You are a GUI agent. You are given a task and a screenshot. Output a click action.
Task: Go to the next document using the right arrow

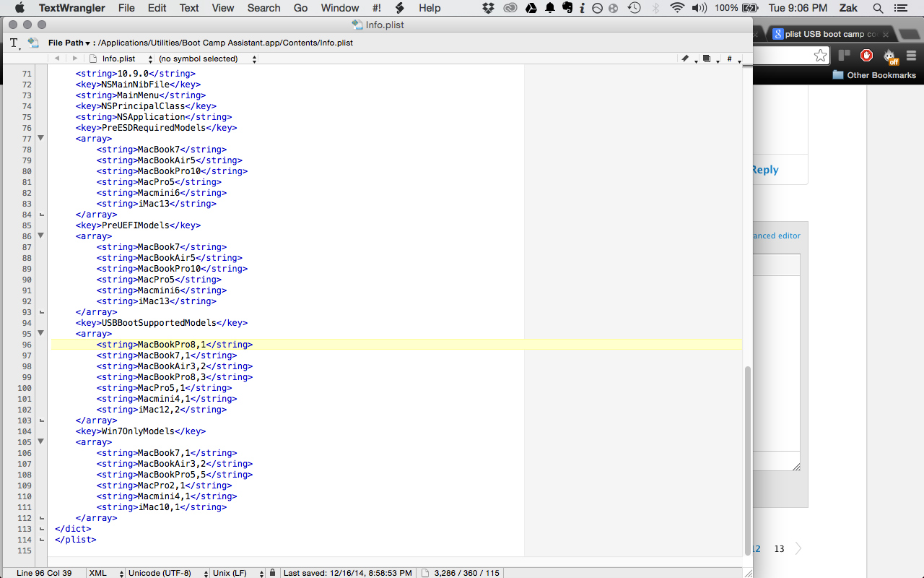point(74,59)
